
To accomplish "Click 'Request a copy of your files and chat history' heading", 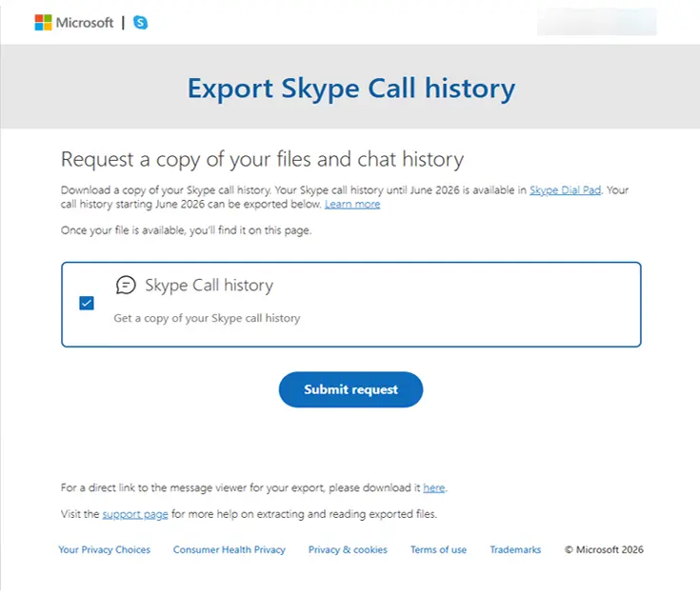I will [x=262, y=160].
